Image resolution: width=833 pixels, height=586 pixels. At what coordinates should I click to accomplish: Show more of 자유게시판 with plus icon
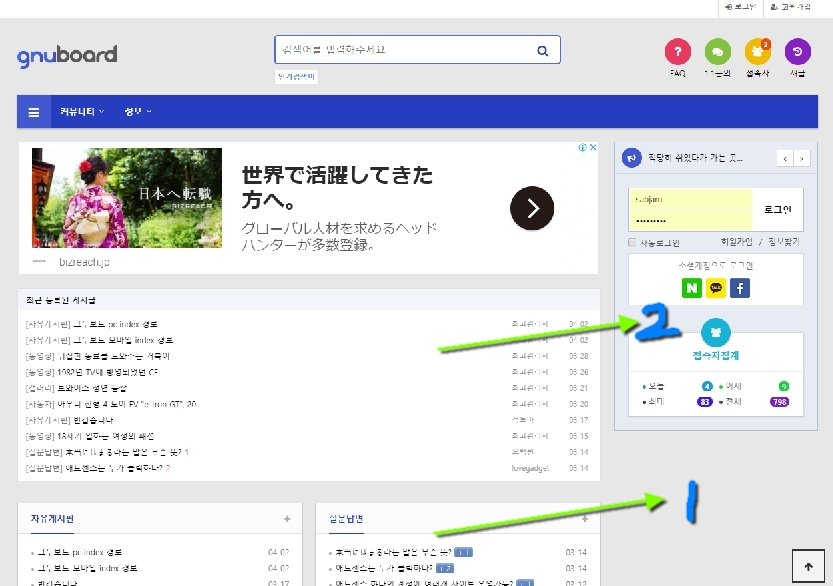287,519
